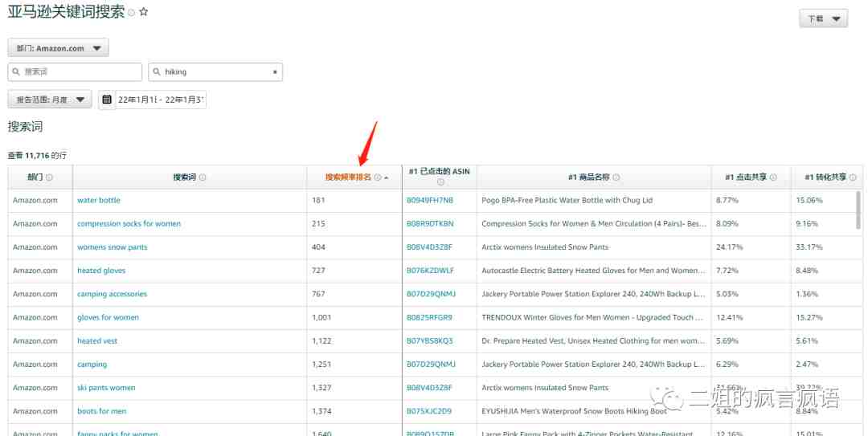Image resolution: width=868 pixels, height=436 pixels.
Task: Click rank value 404 for womens snow pants
Action: [x=318, y=247]
